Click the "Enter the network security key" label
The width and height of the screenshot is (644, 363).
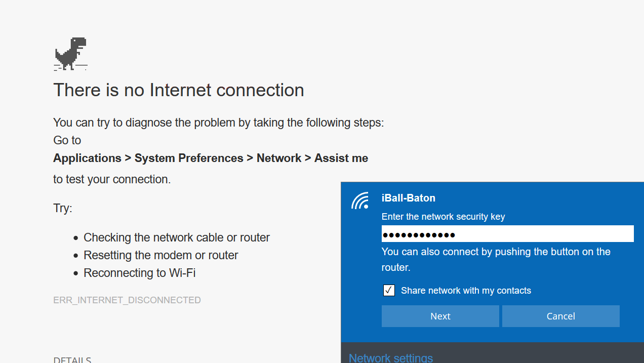(x=443, y=217)
